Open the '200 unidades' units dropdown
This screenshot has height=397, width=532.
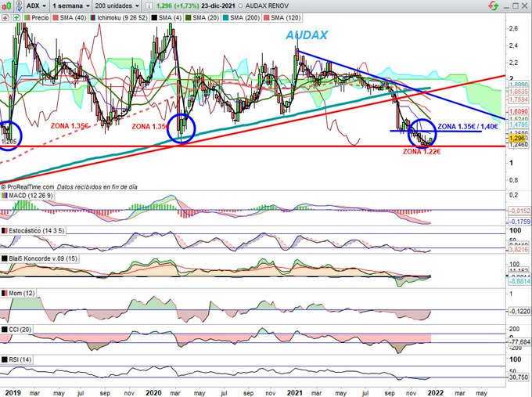117,5
